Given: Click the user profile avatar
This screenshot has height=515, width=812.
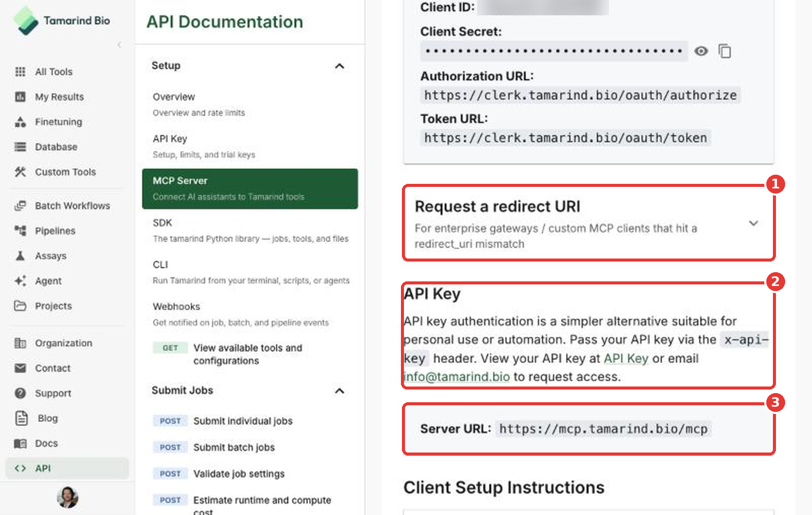Looking at the screenshot, I should pos(67,497).
